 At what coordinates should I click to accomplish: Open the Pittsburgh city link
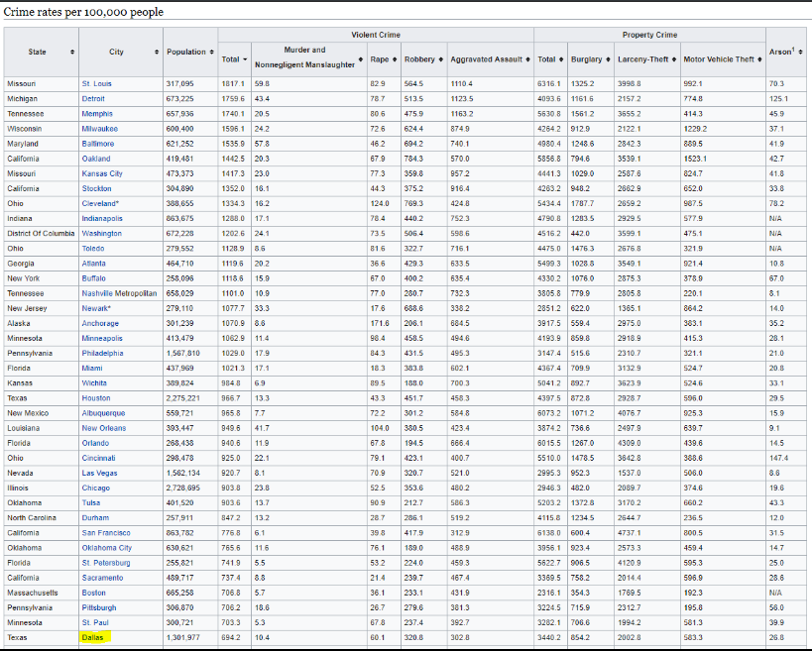pyautogui.click(x=99, y=609)
